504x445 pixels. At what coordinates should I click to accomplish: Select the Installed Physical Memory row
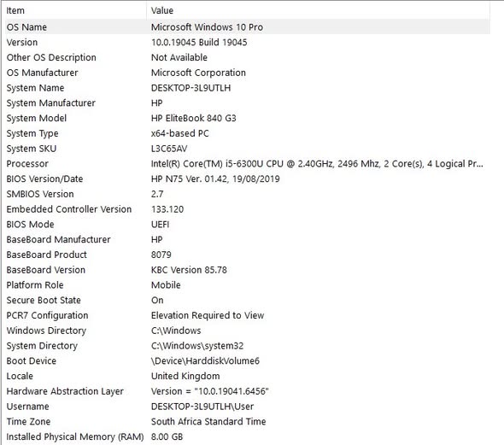pos(248,436)
